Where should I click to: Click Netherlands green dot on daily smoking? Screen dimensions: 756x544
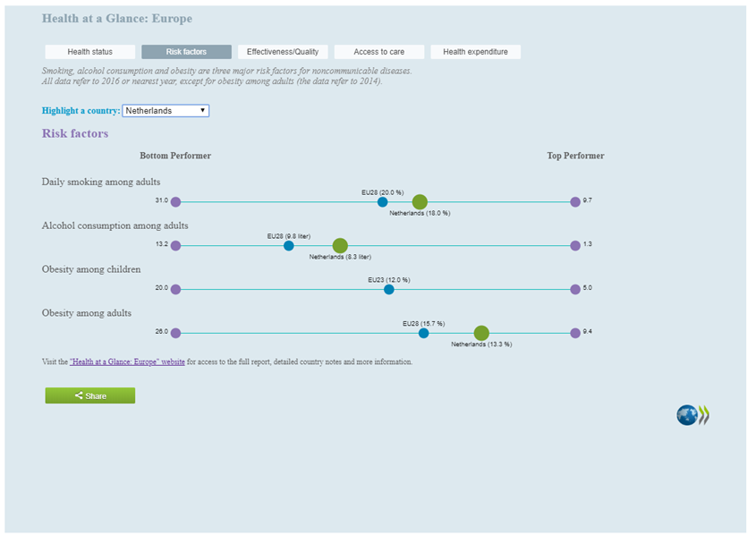coord(420,202)
